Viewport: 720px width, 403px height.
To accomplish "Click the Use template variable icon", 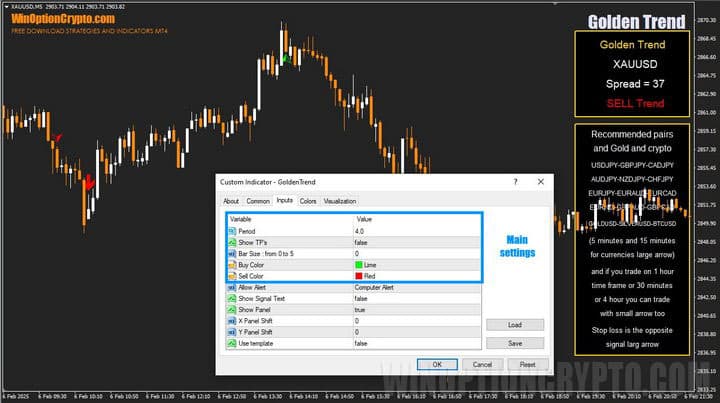I will point(232,343).
